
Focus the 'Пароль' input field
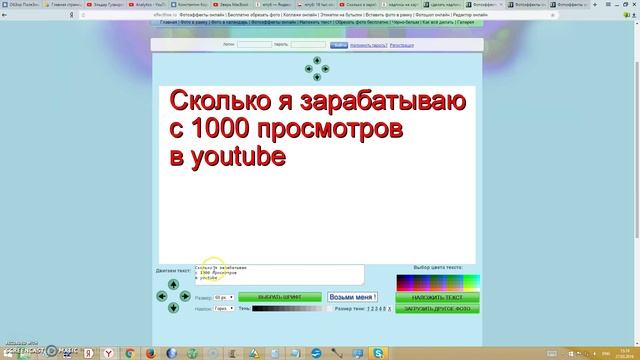tap(308, 44)
